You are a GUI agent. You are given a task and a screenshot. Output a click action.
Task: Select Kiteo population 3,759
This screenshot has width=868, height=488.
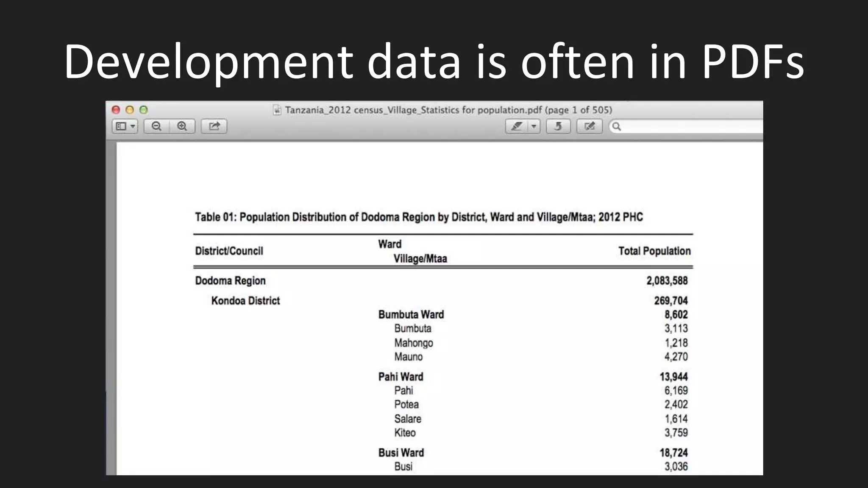pyautogui.click(x=676, y=433)
